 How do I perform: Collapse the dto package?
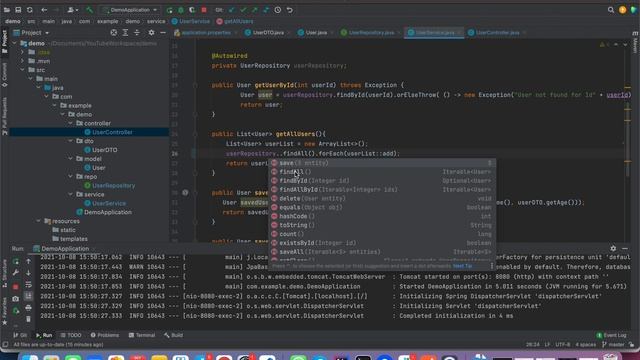click(71, 141)
